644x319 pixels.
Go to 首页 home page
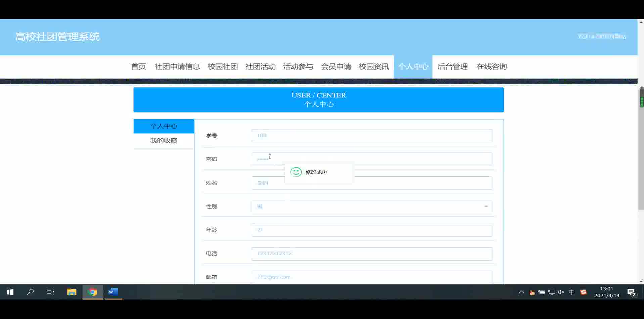[138, 66]
